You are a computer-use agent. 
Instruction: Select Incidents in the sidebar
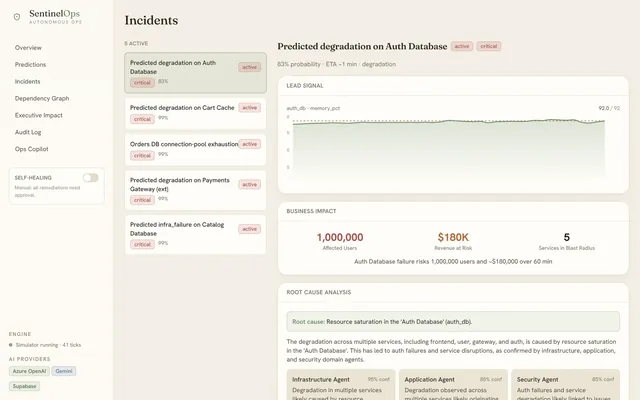[27, 82]
